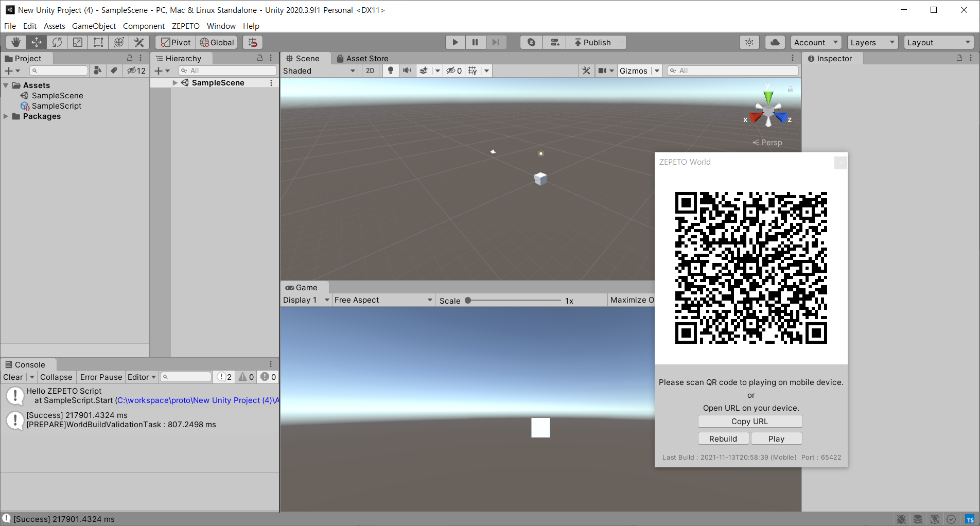
Task: Start Play mode
Action: (456, 42)
